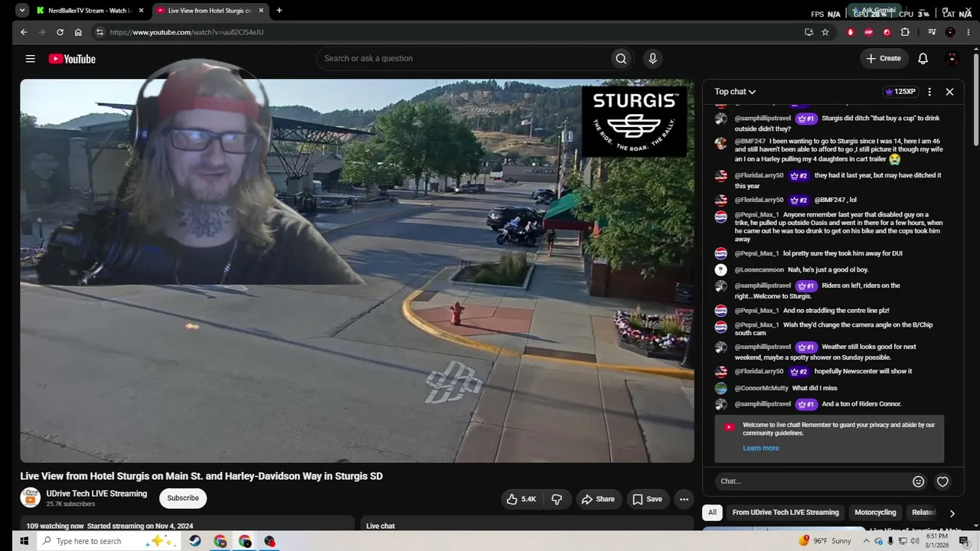The image size is (980, 551).
Task: Select the Motorcycling filter chip
Action: point(875,513)
